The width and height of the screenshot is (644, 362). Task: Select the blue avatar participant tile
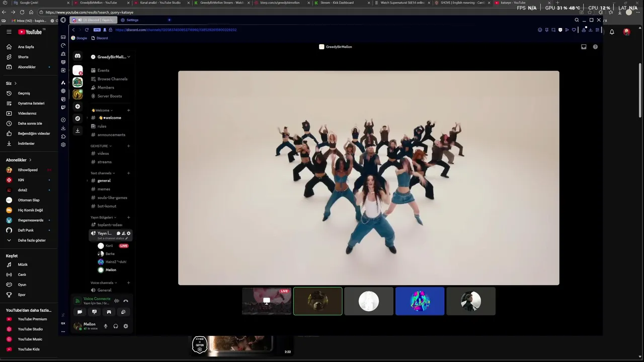[x=420, y=301]
